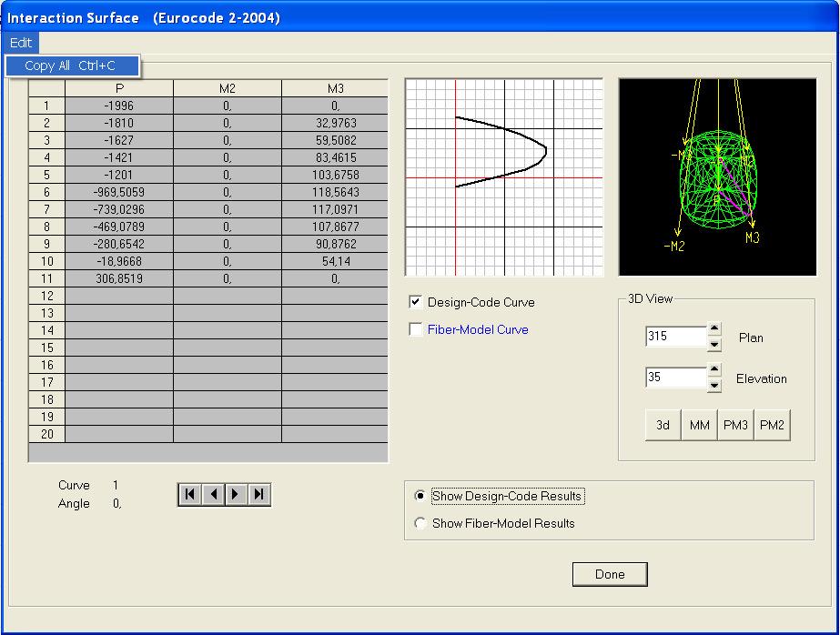The image size is (840, 635).
Task: Select M3 cell with value 118,5643
Action: (x=335, y=192)
